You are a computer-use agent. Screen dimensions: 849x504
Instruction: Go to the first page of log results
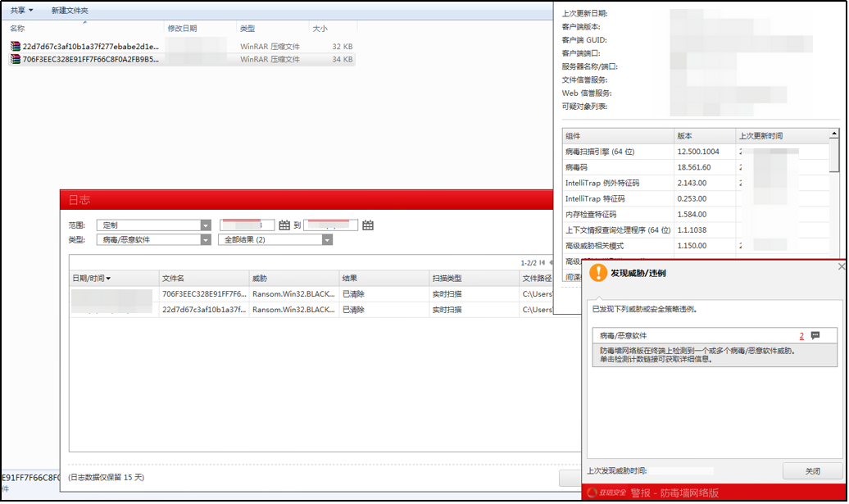542,262
